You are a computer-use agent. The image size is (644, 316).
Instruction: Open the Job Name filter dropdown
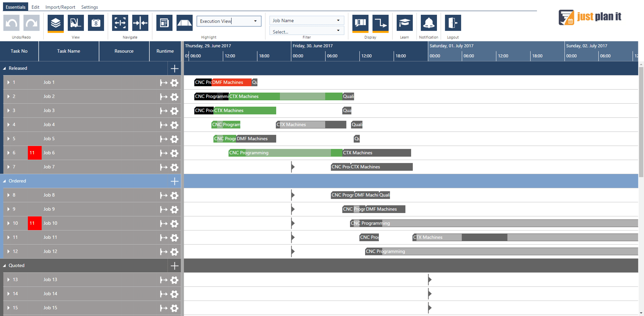pyautogui.click(x=339, y=20)
